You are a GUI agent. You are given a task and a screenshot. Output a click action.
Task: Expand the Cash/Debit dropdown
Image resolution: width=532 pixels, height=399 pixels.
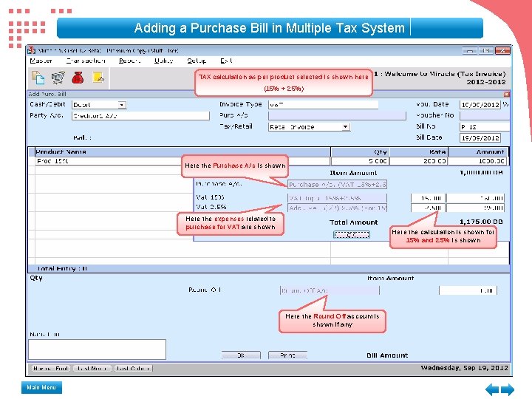(122, 105)
